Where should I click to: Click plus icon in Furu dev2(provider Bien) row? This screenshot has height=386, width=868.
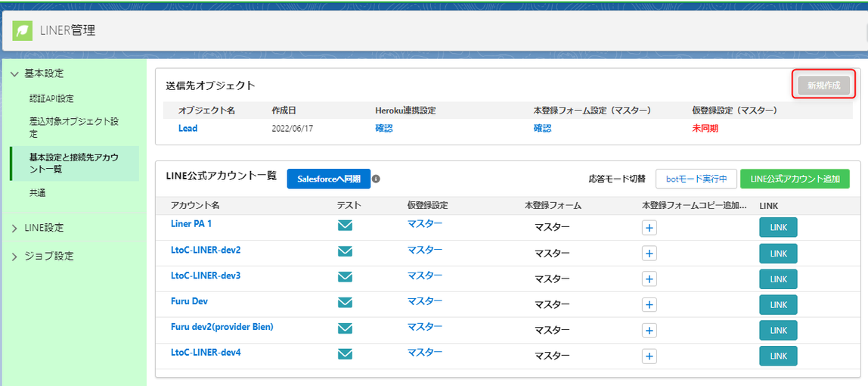tap(649, 330)
